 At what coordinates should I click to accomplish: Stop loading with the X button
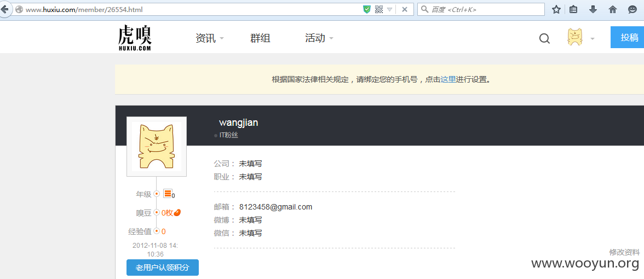click(405, 9)
